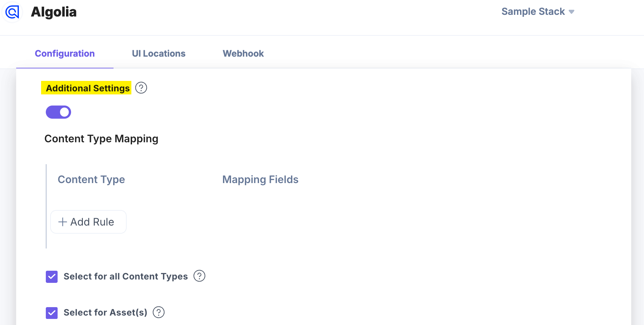This screenshot has height=325, width=644.
Task: Open the Sample Stack dropdown
Action: [533, 12]
